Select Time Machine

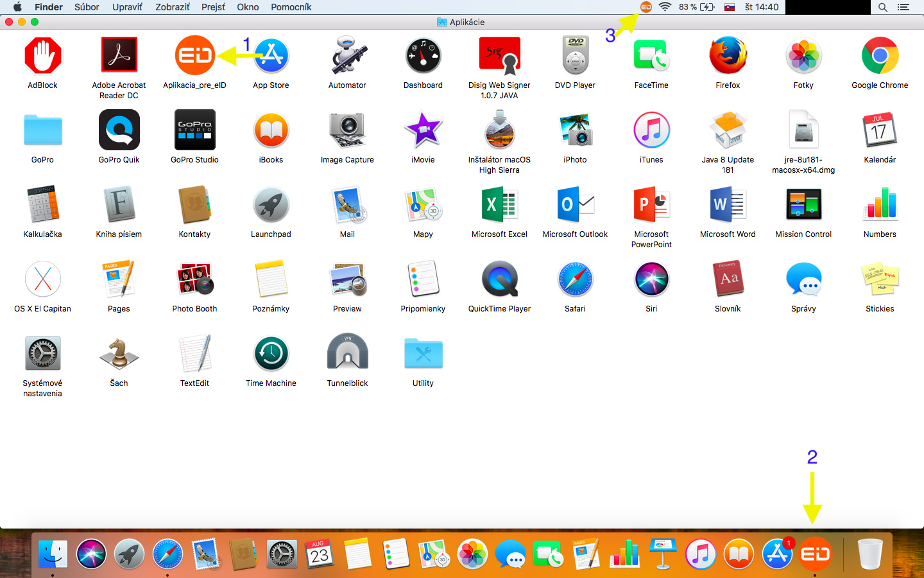click(271, 354)
